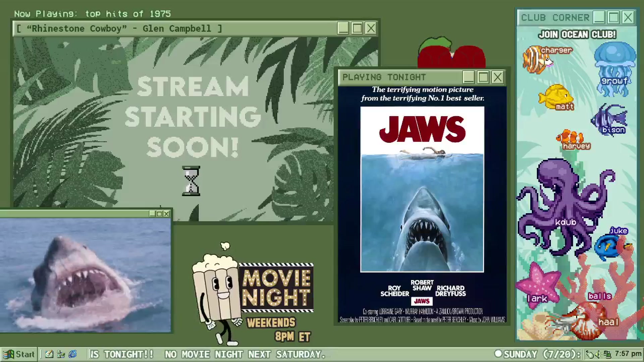This screenshot has width=644, height=362.
Task: Select the Movie Night marquee sign
Action: point(276,288)
